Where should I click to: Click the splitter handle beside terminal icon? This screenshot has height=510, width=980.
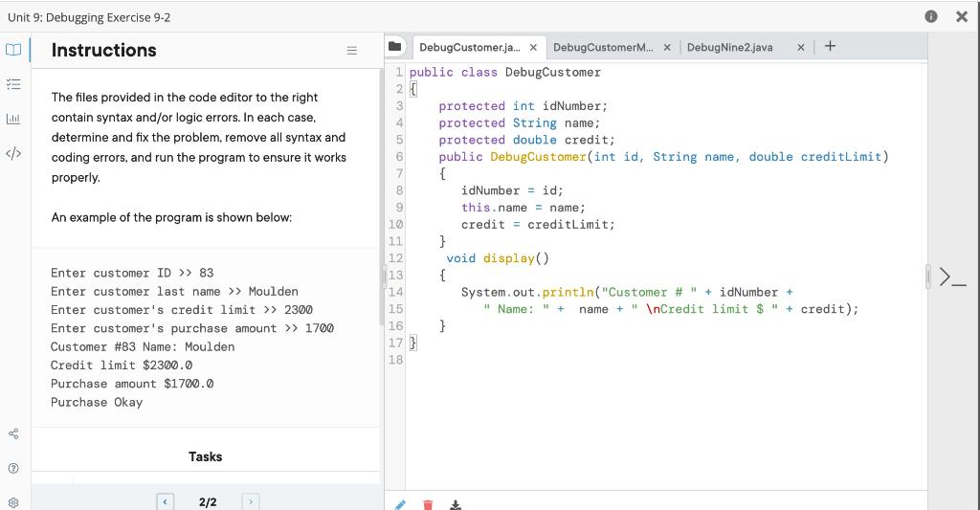coord(928,277)
